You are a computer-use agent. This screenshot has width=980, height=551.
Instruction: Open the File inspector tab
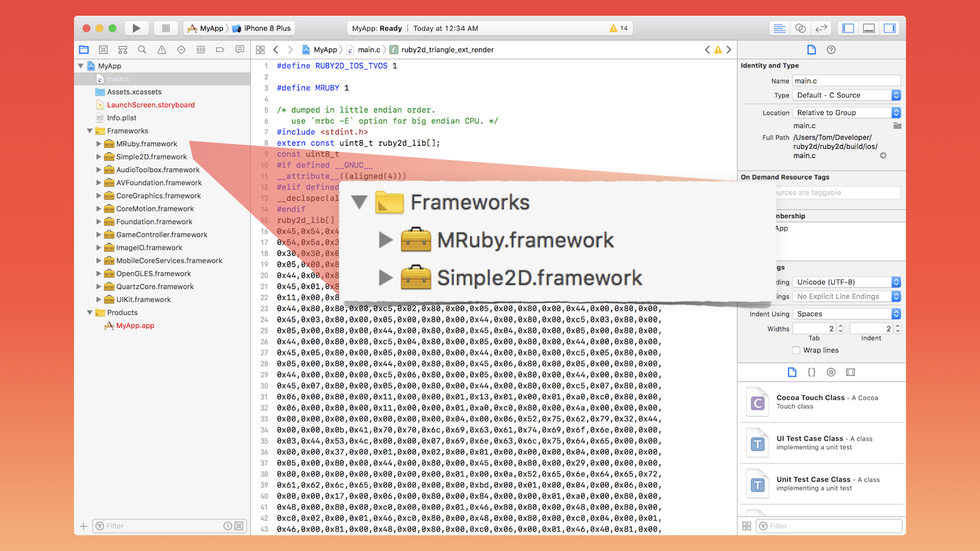(x=812, y=50)
